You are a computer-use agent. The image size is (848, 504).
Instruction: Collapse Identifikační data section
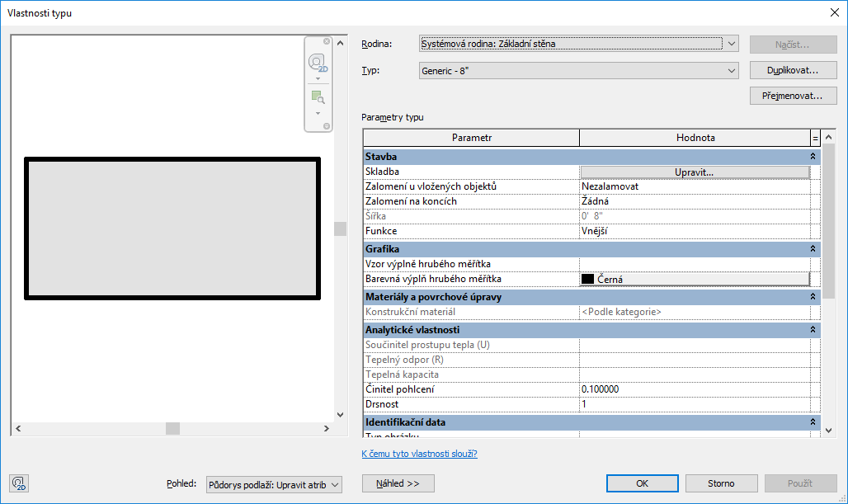tap(813, 422)
